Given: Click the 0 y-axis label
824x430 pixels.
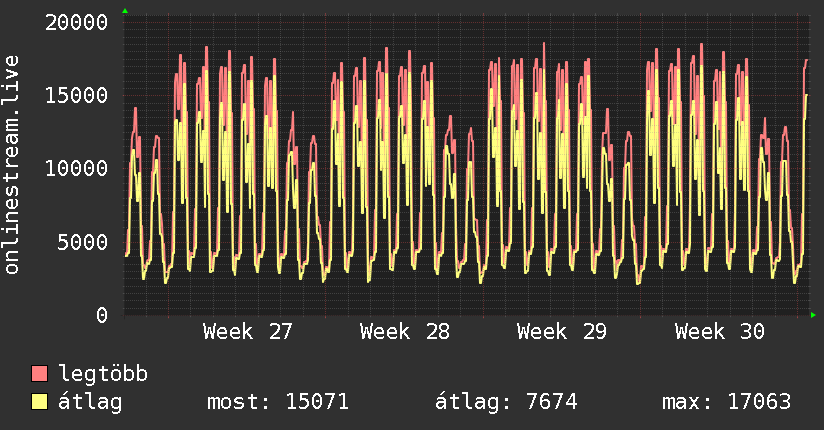Looking at the screenshot, I should pyautogui.click(x=102, y=315).
